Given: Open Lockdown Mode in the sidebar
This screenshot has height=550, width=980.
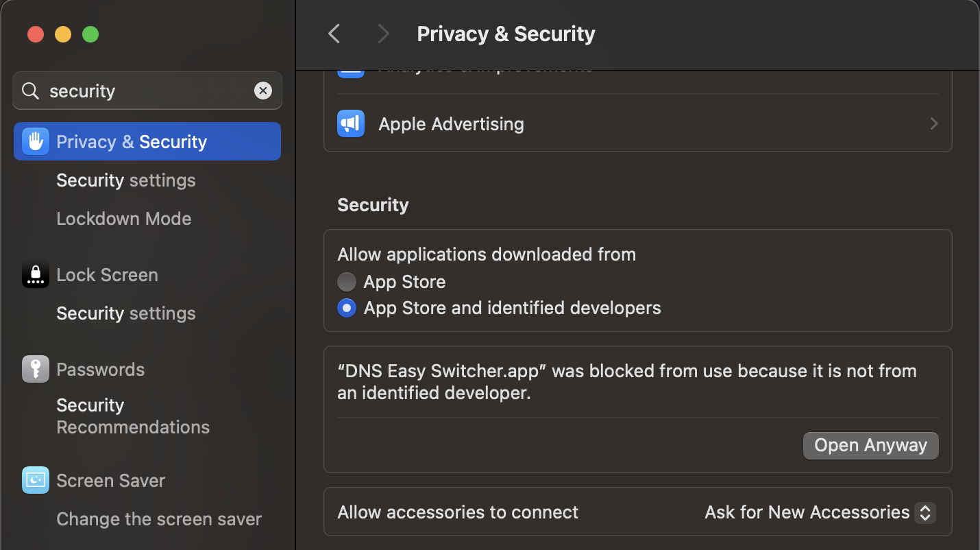Looking at the screenshot, I should [124, 219].
